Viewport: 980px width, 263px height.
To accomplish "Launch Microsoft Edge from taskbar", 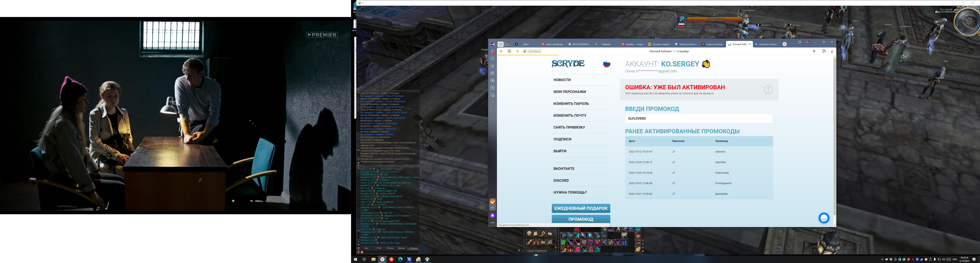I will pyautogui.click(x=400, y=259).
